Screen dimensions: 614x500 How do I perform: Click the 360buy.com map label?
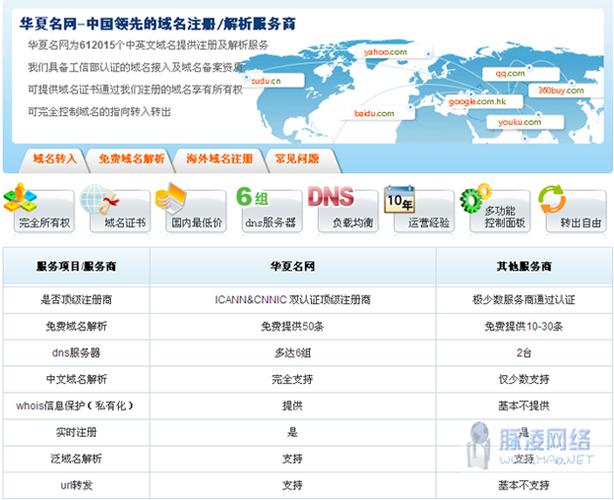[561, 90]
